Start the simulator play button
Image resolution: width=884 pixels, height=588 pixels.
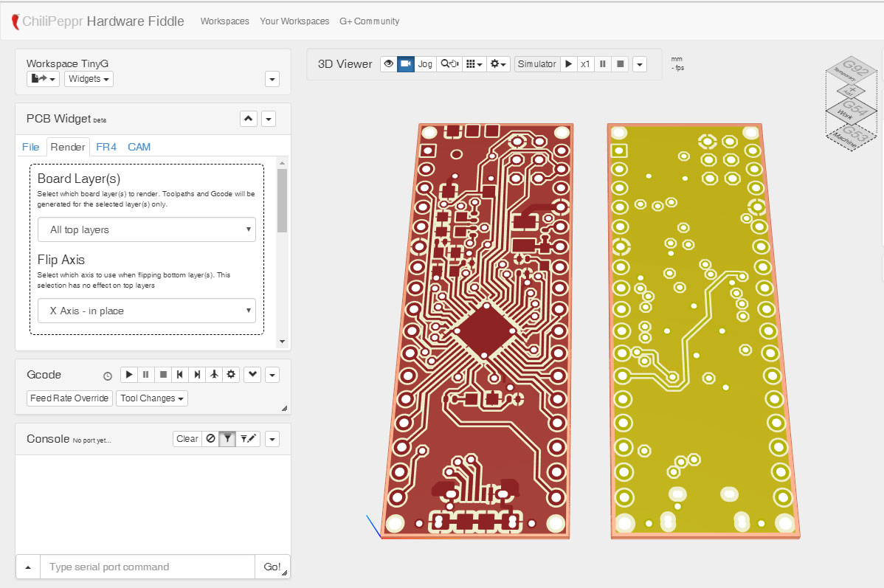point(568,63)
